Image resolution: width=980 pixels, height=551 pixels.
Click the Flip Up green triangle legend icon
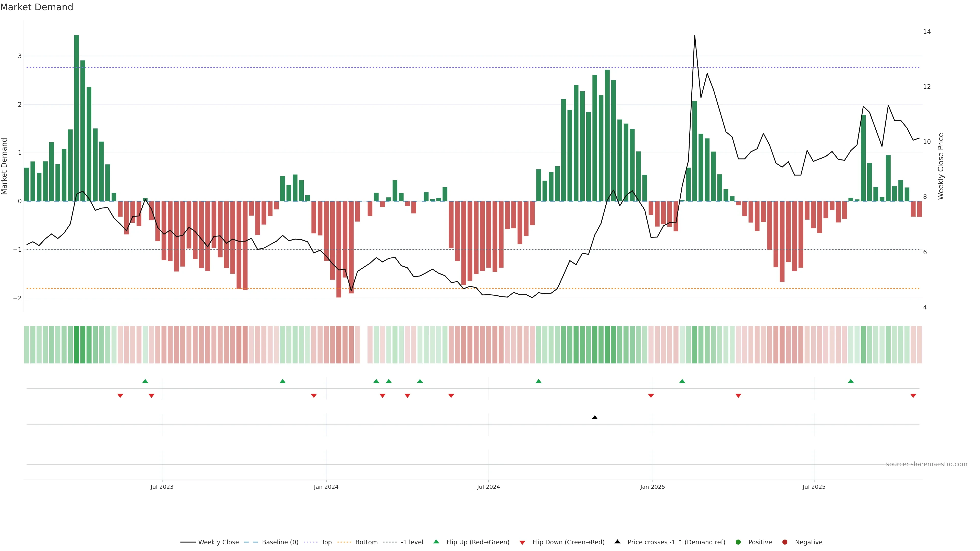[x=436, y=542]
